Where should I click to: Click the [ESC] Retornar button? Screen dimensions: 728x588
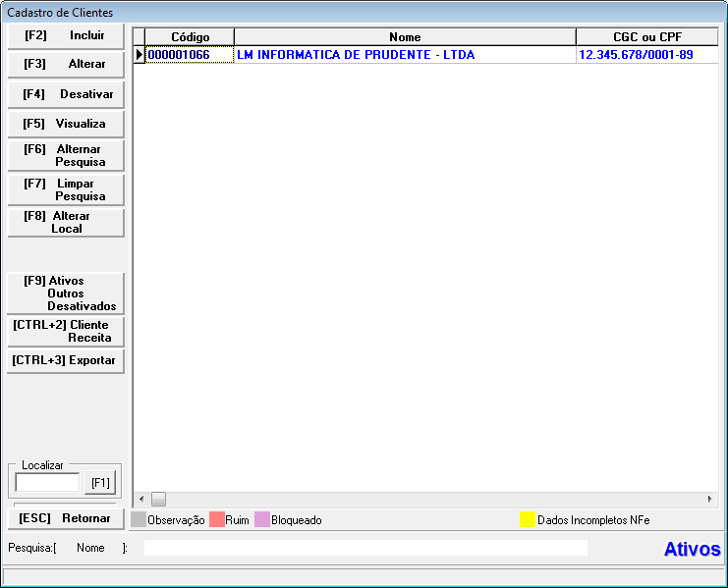point(65,518)
